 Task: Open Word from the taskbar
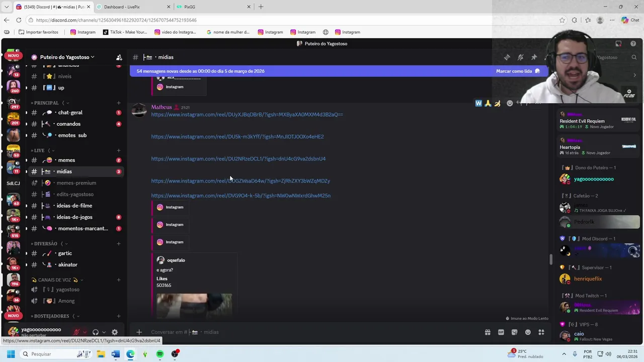115,354
